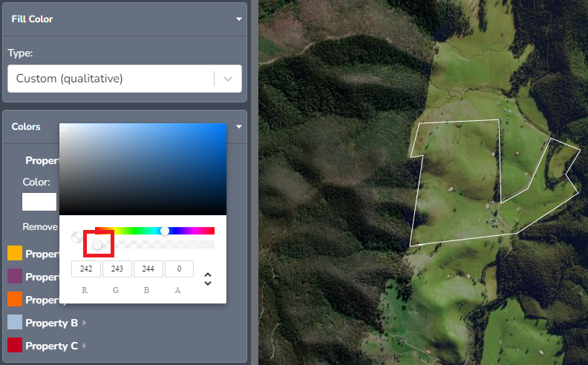
Task: Select the red Property C swatch
Action: [15, 346]
